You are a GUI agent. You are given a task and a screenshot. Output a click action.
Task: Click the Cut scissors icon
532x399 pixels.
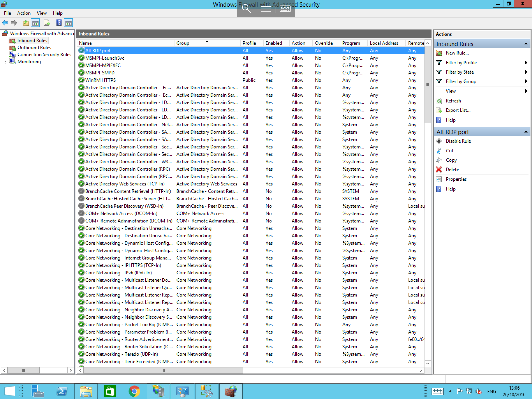click(439, 151)
